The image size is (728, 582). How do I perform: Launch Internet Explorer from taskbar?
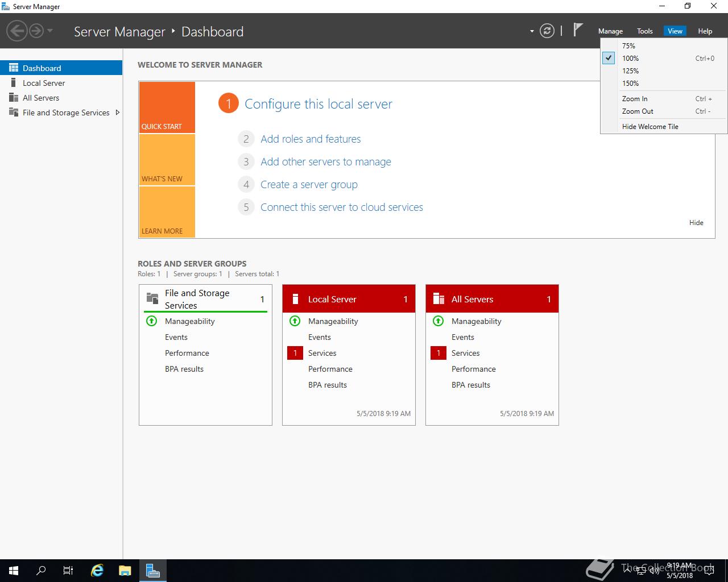pos(97,571)
